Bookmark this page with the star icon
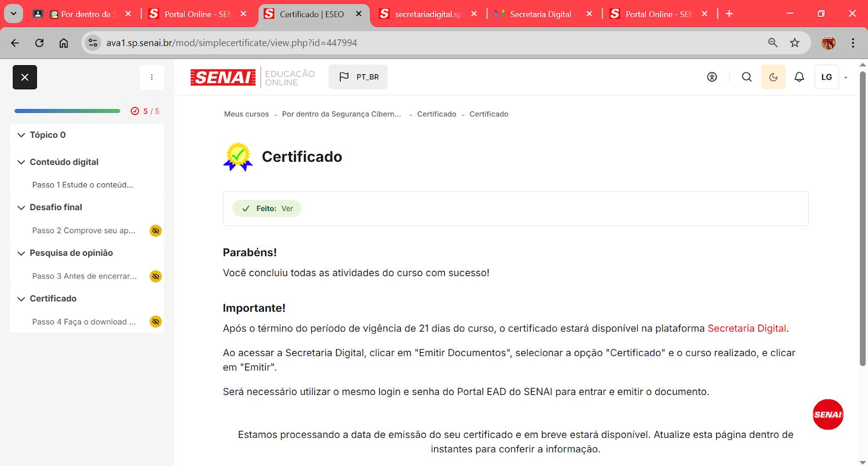The height and width of the screenshot is (466, 868). click(x=795, y=43)
